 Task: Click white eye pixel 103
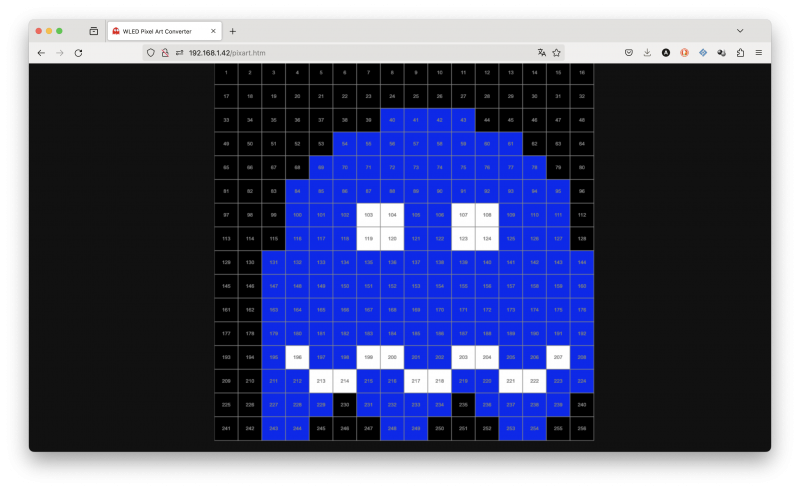(368, 215)
